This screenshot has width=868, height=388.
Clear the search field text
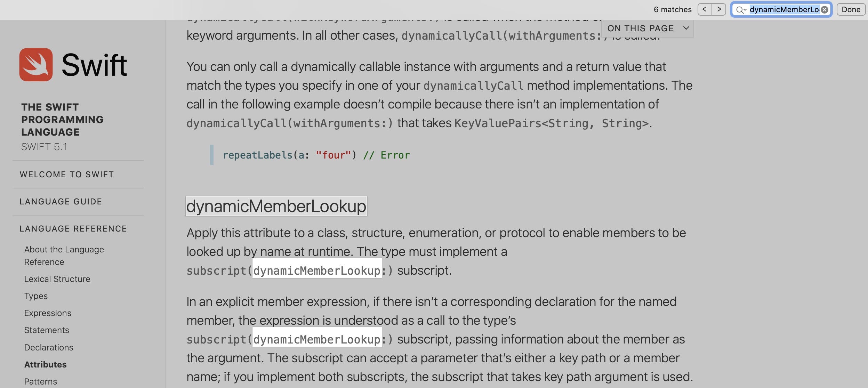coord(824,9)
